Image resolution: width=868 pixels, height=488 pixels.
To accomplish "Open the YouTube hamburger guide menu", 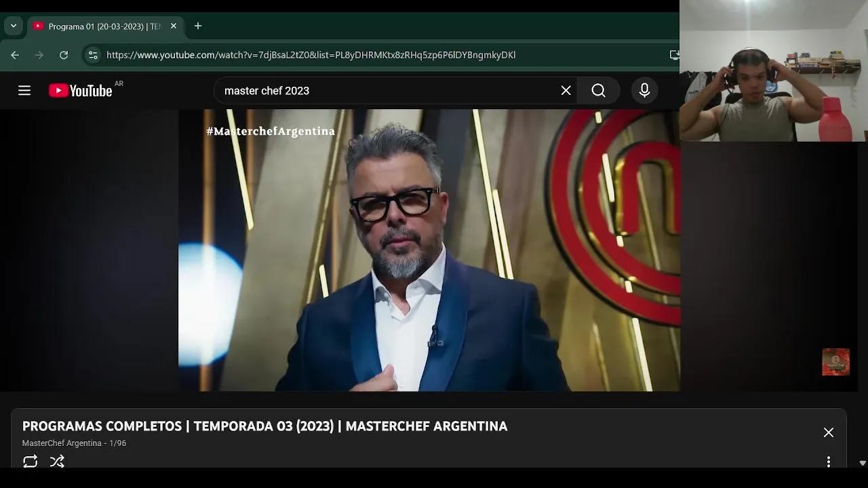I will (24, 90).
